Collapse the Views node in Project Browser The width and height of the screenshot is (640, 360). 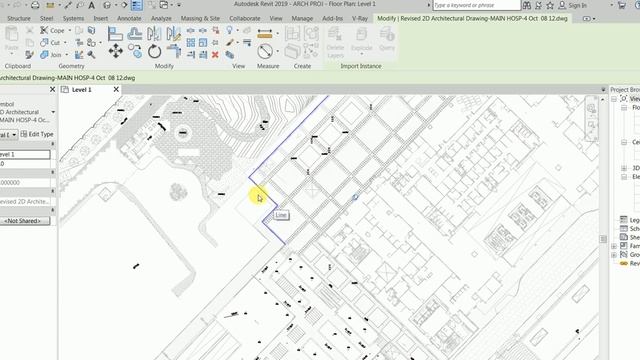(x=614, y=99)
